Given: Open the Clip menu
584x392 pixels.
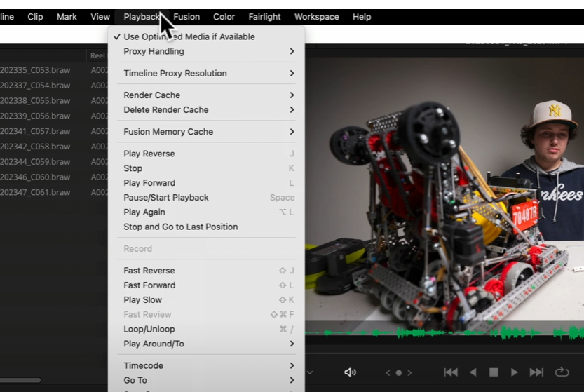Looking at the screenshot, I should [35, 17].
